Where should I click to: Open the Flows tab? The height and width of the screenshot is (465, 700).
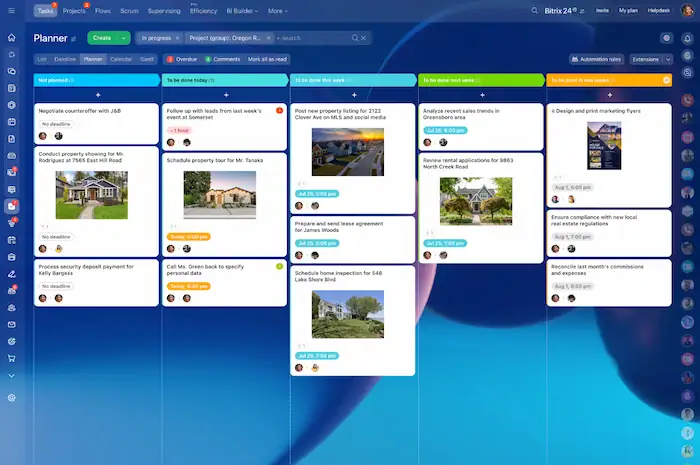(103, 11)
